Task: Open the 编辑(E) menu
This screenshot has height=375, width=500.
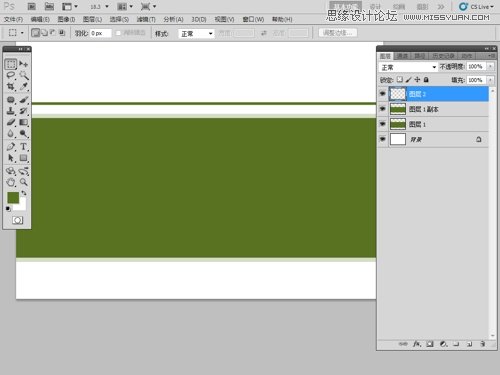Action: (40, 19)
